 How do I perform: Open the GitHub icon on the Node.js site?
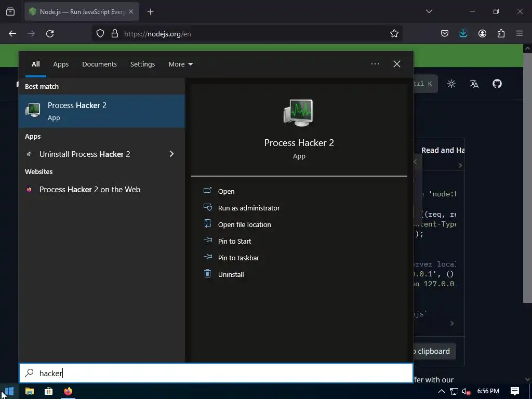click(x=497, y=84)
